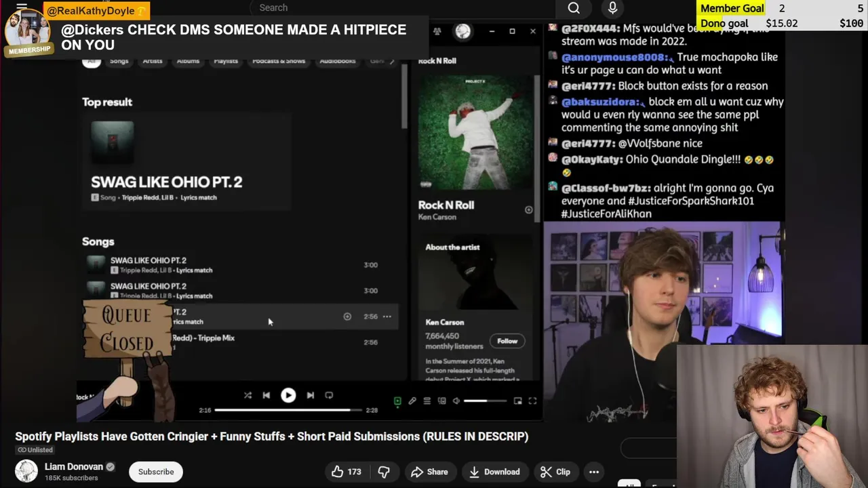Skip to the previous Spotify track
Viewport: 868px width, 488px height.
pos(267,395)
